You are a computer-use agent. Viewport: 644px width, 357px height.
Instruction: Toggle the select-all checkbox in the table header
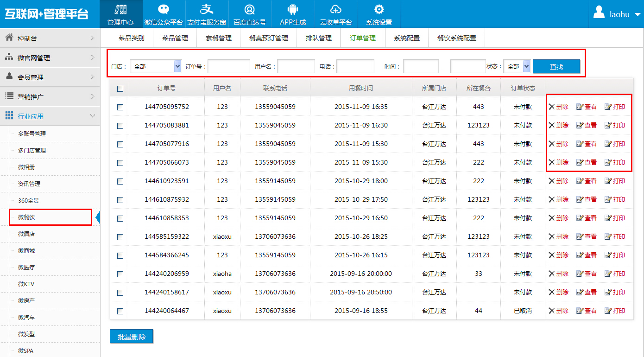(x=120, y=89)
